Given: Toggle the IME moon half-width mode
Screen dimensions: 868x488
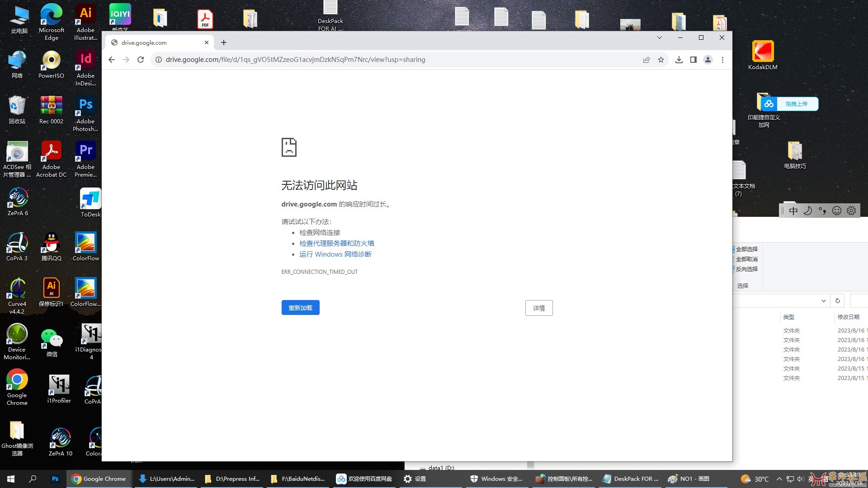Looking at the screenshot, I should [x=808, y=211].
